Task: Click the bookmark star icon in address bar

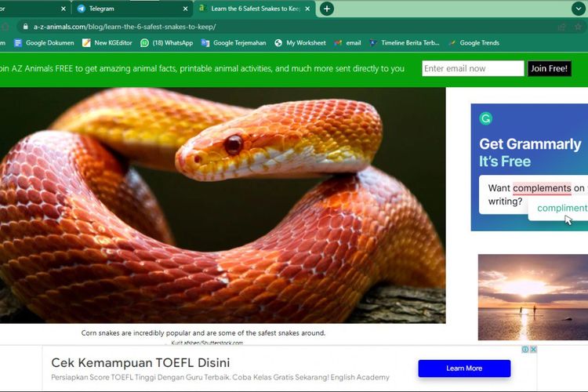Action: click(579, 27)
